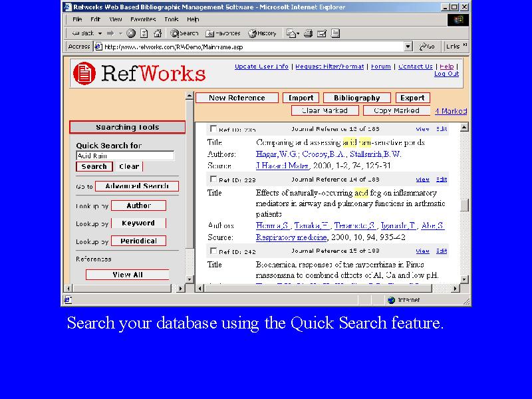Lookup by Keyword button

click(x=138, y=223)
